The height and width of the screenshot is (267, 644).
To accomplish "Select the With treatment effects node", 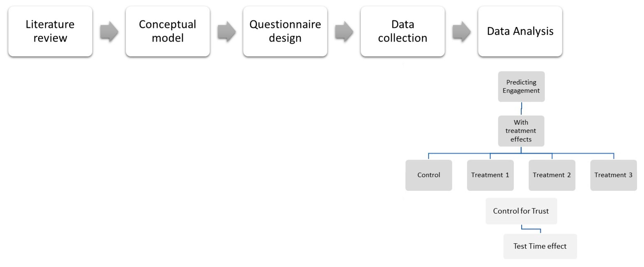I will point(521,131).
